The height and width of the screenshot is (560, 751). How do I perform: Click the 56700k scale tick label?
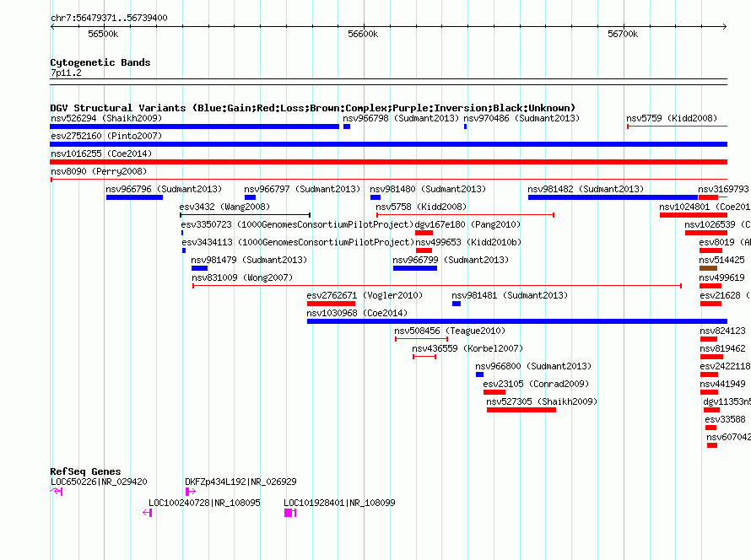point(623,34)
